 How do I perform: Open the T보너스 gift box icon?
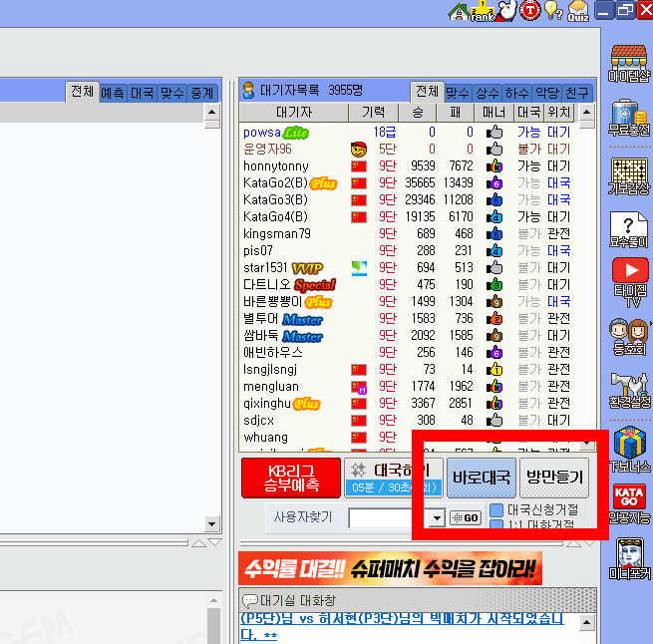point(630,450)
